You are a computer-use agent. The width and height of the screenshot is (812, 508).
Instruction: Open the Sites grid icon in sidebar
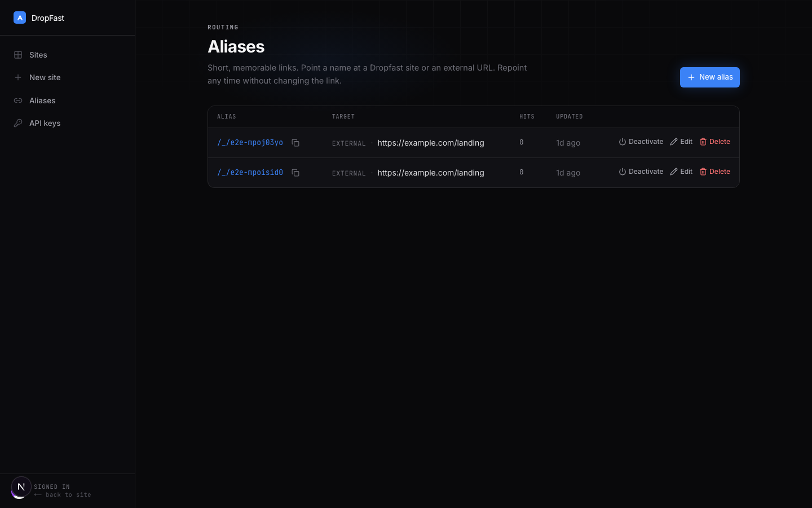click(18, 55)
